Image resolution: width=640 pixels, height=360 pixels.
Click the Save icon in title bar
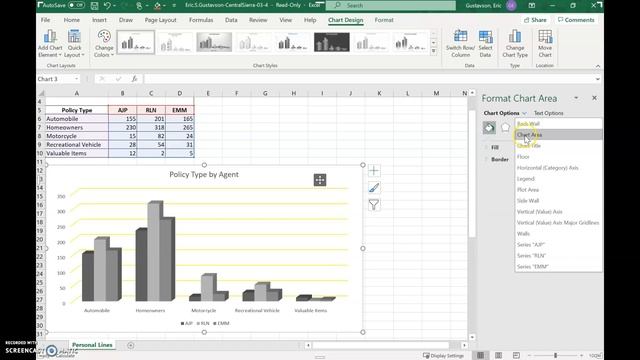tap(94, 6)
